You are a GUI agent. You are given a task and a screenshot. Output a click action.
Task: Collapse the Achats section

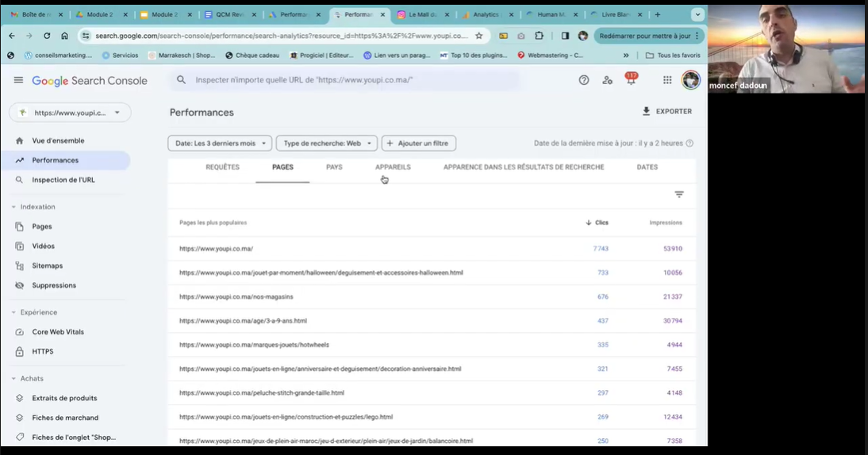[x=28, y=379]
